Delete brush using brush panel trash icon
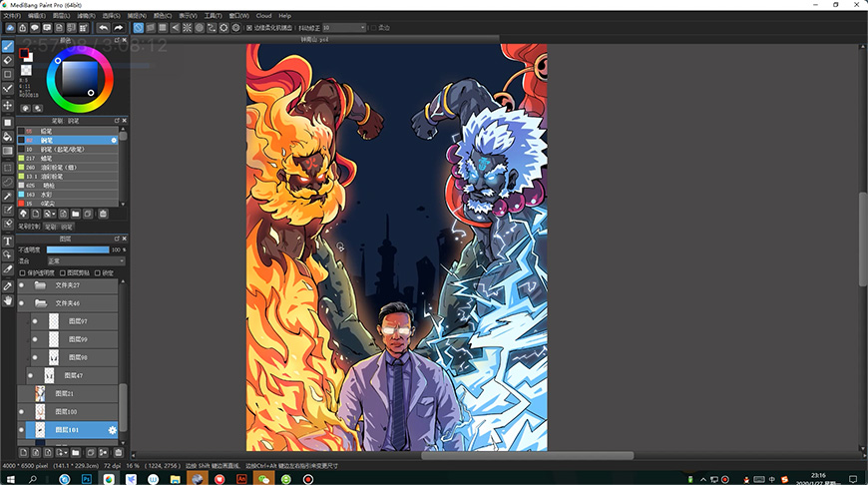The width and height of the screenshot is (868, 485). [103, 215]
